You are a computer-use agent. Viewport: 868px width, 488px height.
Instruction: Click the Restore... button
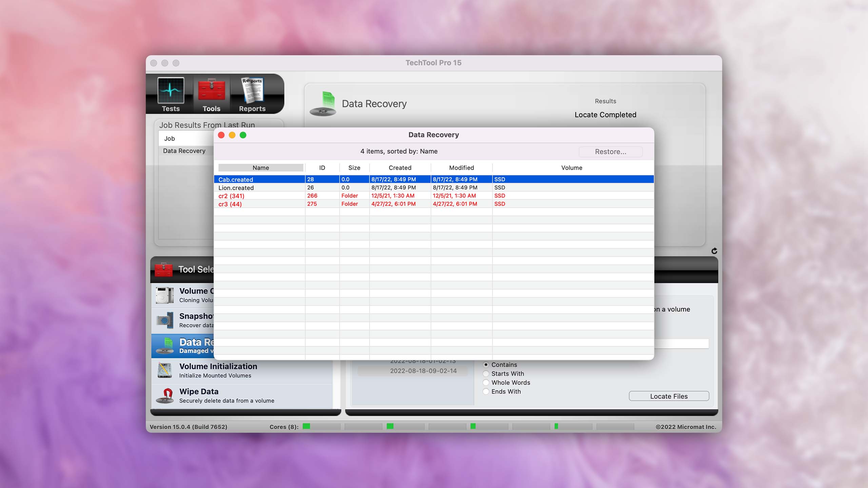click(610, 151)
